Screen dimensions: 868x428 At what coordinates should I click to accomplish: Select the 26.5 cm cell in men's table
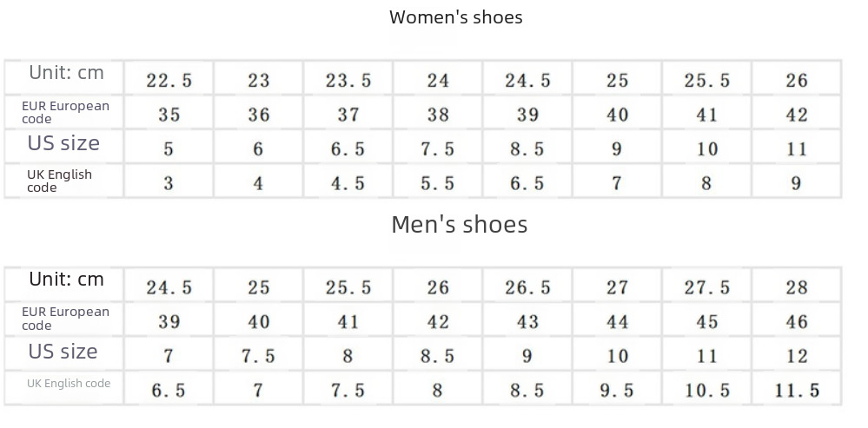click(527, 287)
